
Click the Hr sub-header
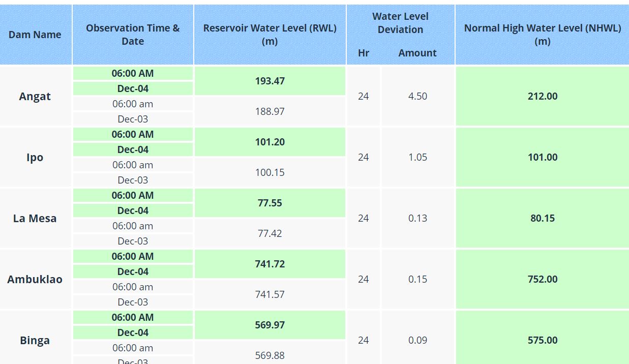pyautogui.click(x=363, y=53)
